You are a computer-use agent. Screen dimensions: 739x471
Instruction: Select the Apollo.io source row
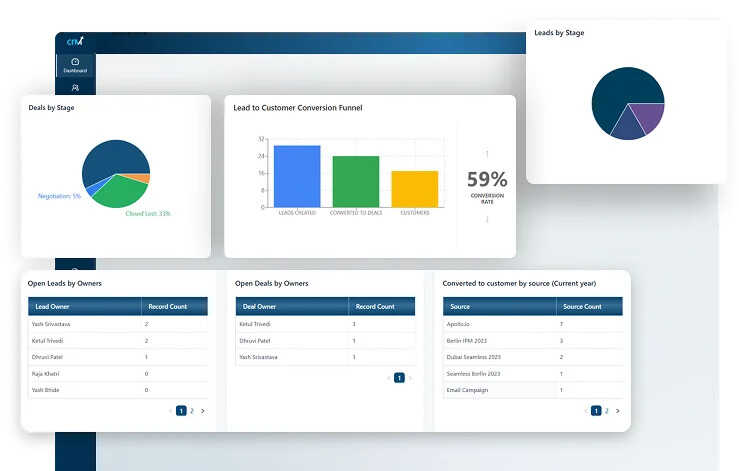coord(533,324)
